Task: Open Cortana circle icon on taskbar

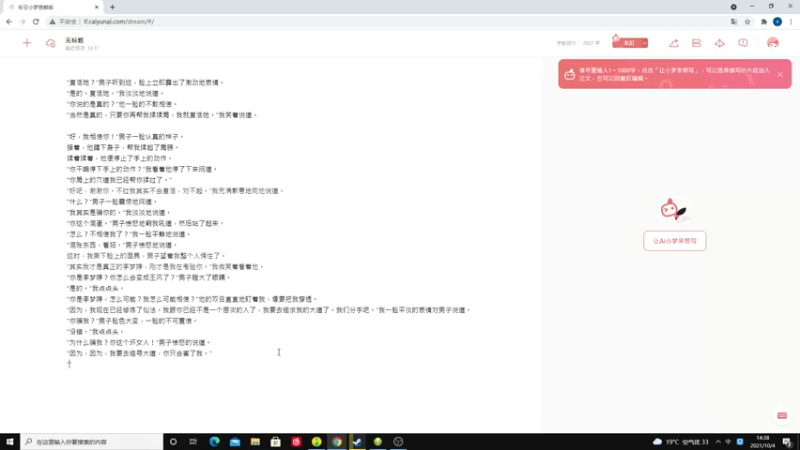Action: [x=173, y=441]
